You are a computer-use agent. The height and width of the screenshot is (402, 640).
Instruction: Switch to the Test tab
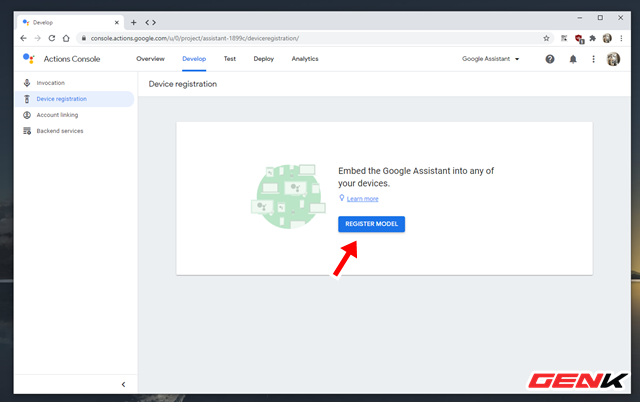coord(230,59)
